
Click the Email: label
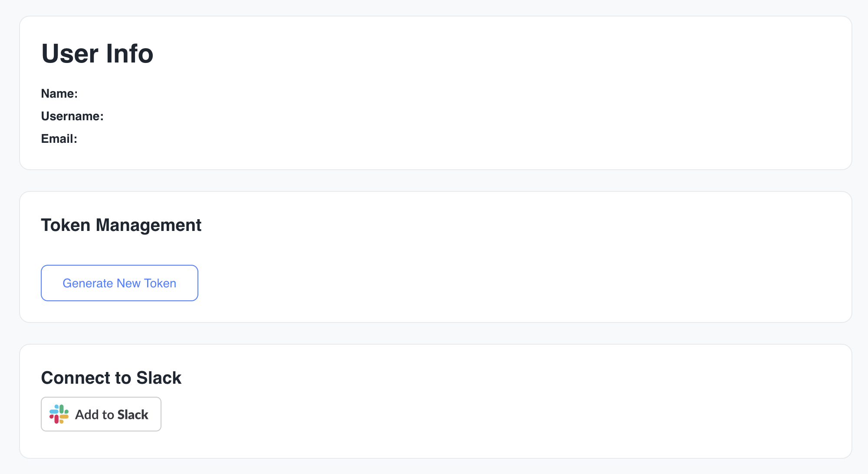(x=59, y=139)
